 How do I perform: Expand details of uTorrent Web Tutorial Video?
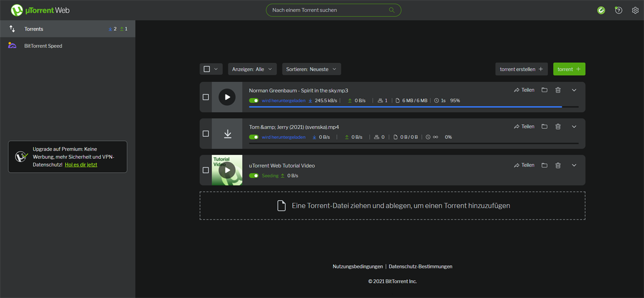[x=574, y=165]
